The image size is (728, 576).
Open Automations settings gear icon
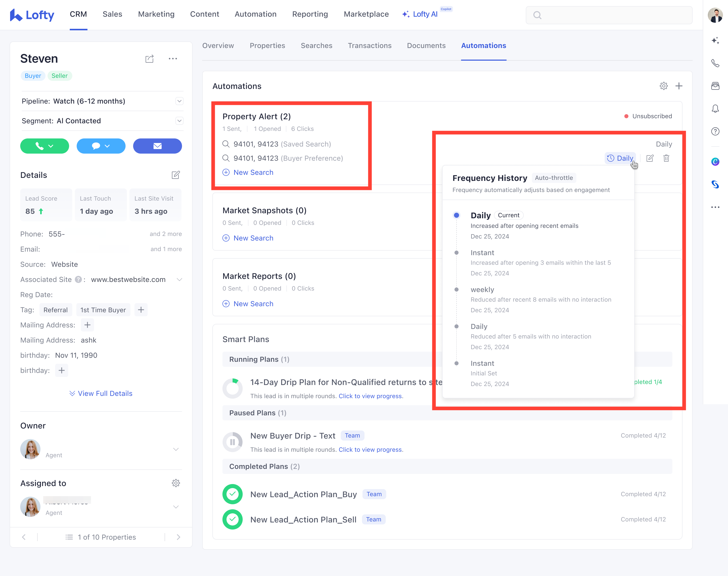pos(664,86)
